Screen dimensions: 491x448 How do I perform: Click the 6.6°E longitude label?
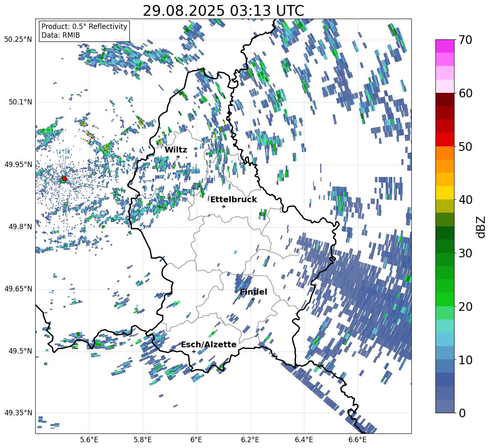click(357, 440)
